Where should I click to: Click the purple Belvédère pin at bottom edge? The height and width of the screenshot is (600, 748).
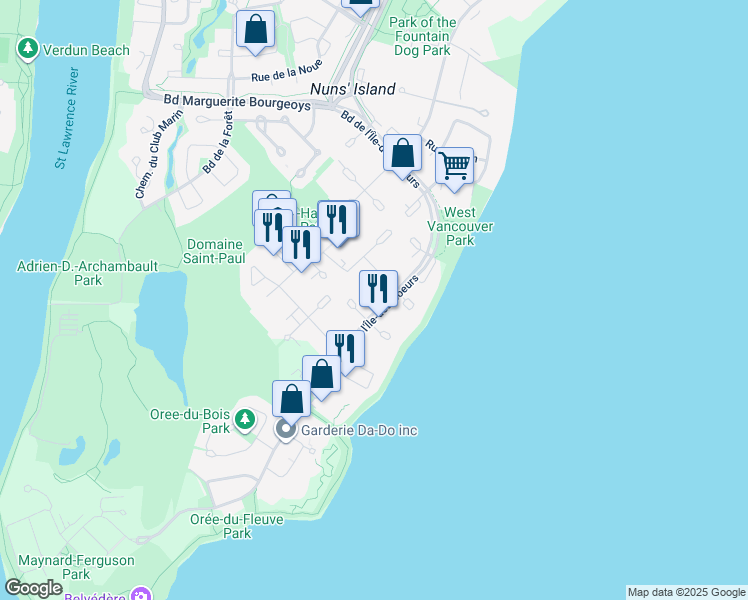(141, 594)
